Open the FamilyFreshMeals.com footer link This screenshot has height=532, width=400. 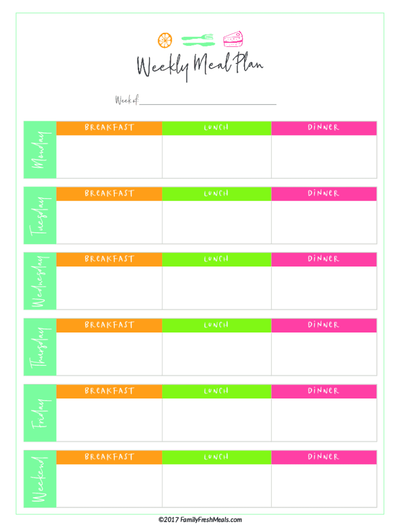pyautogui.click(x=200, y=520)
